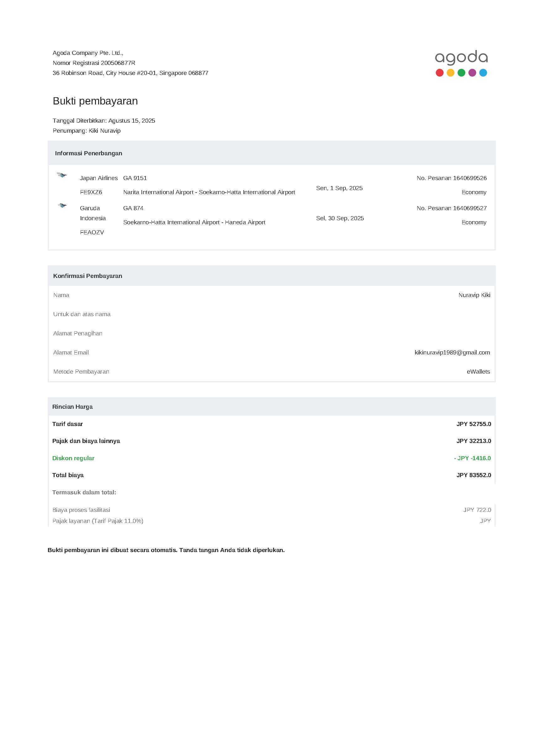Click the green dot in Agoda logo
534x756 pixels.
461,73
